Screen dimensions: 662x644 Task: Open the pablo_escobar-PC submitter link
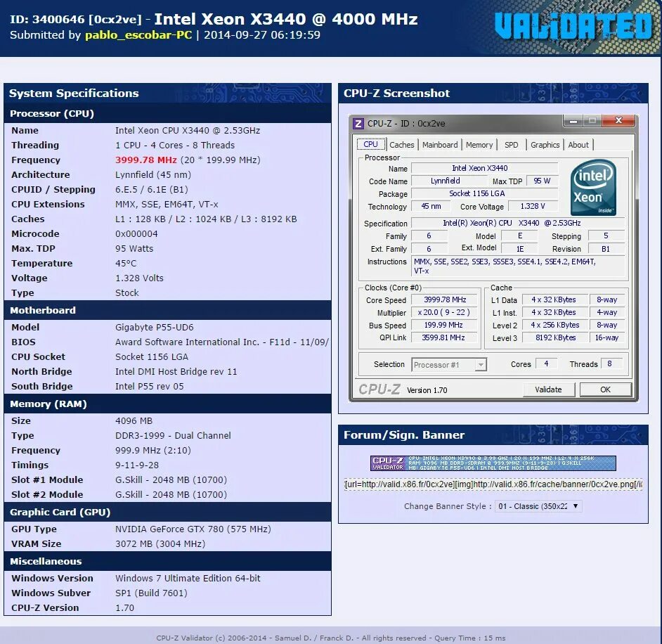[x=138, y=35]
